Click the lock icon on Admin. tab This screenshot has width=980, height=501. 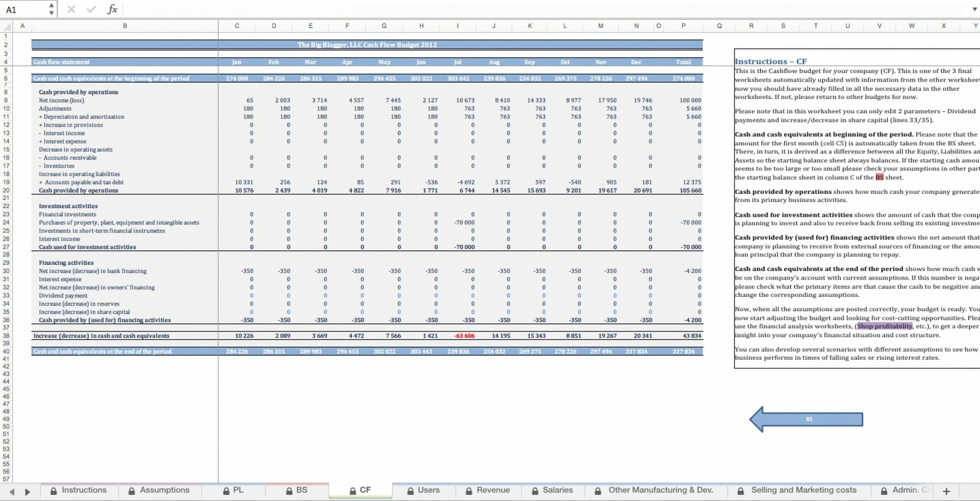pos(884,490)
